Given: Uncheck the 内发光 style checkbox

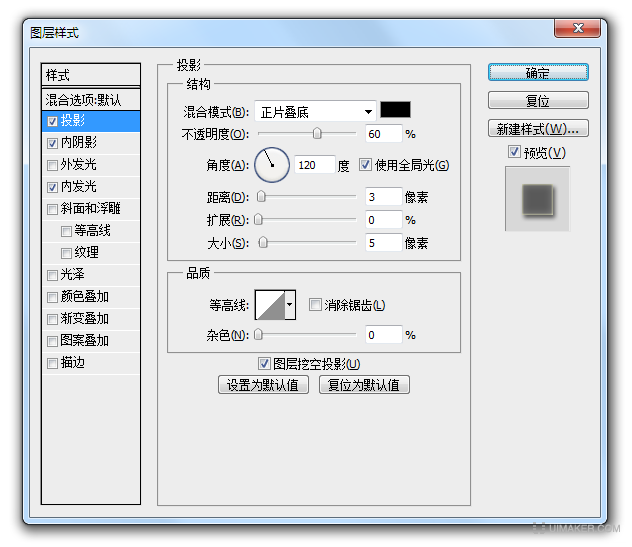Looking at the screenshot, I should click(x=52, y=187).
